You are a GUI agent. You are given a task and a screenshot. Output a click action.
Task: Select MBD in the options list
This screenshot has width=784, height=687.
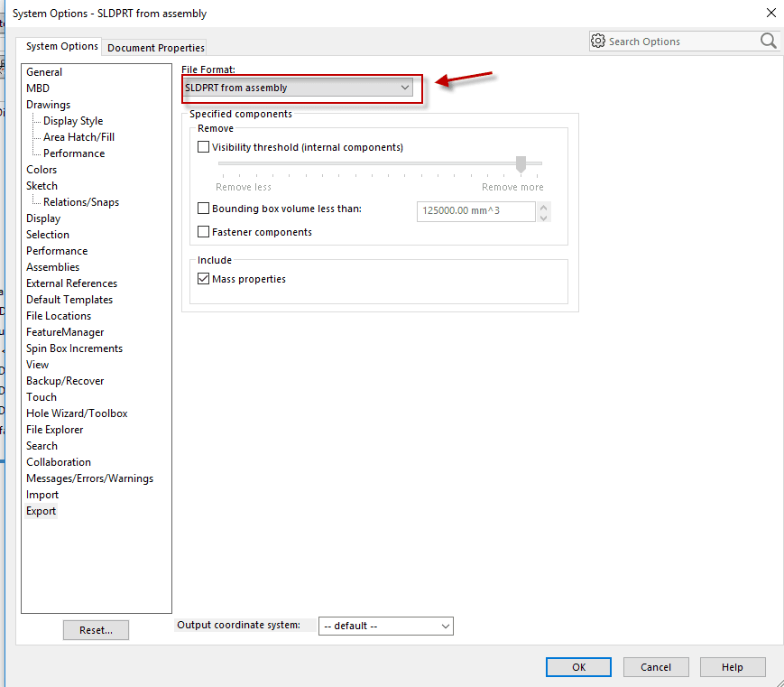[x=38, y=88]
